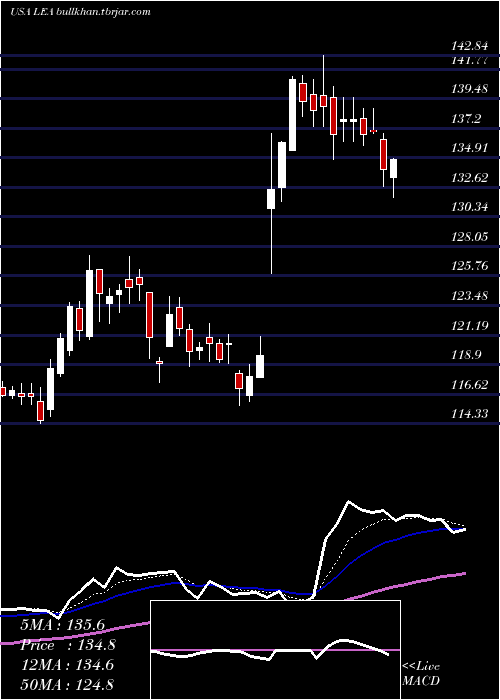Click the tall white candle peaking near 140
This screenshot has height=700, width=500.
(x=292, y=114)
